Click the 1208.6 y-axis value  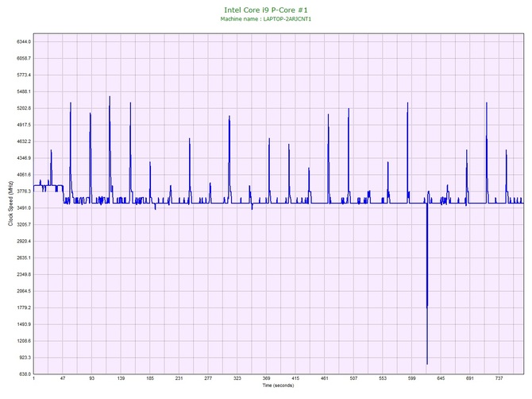pyautogui.click(x=24, y=341)
